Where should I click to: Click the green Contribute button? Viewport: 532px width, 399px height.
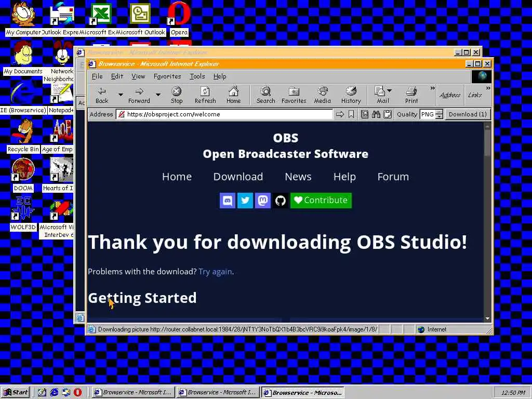pos(321,200)
